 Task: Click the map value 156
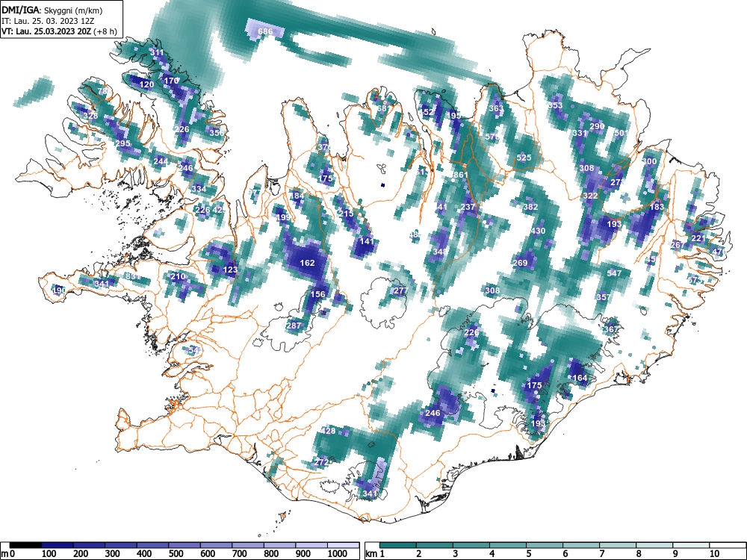tap(317, 294)
